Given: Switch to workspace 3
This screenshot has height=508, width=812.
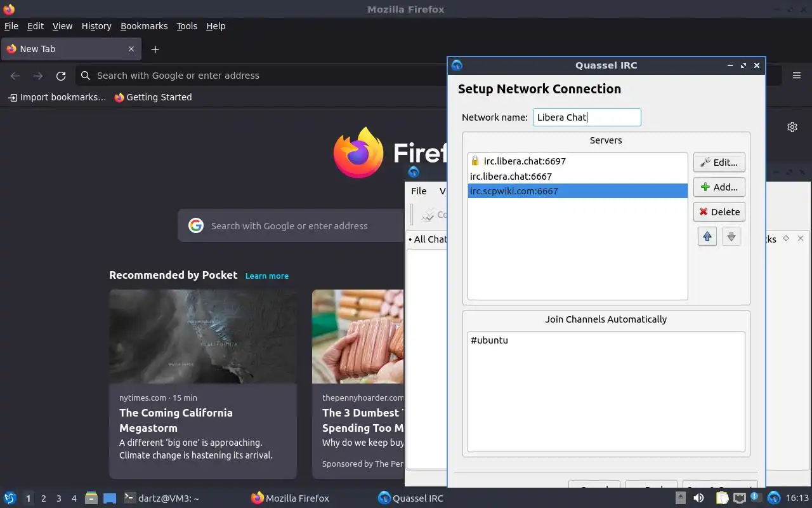Looking at the screenshot, I should (58, 498).
